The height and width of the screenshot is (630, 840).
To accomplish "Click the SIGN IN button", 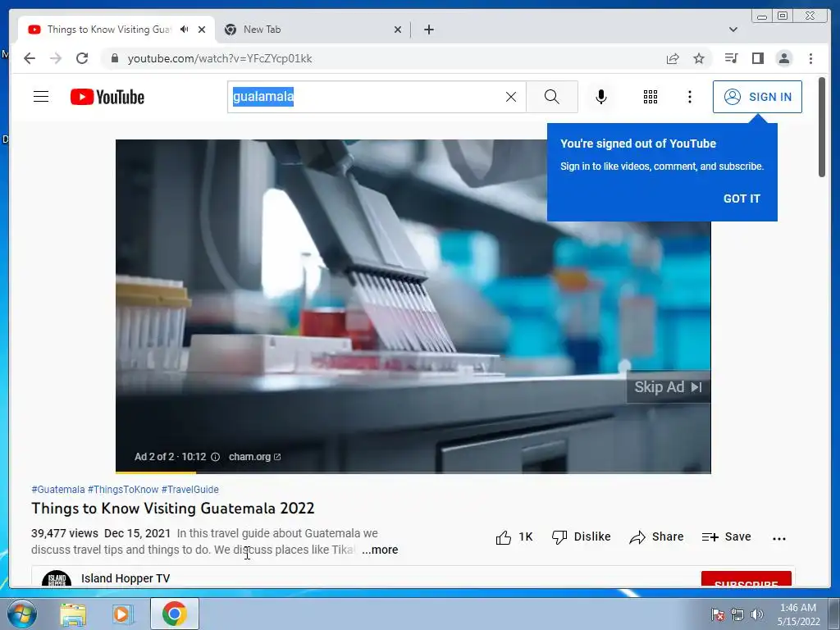I will coord(757,97).
